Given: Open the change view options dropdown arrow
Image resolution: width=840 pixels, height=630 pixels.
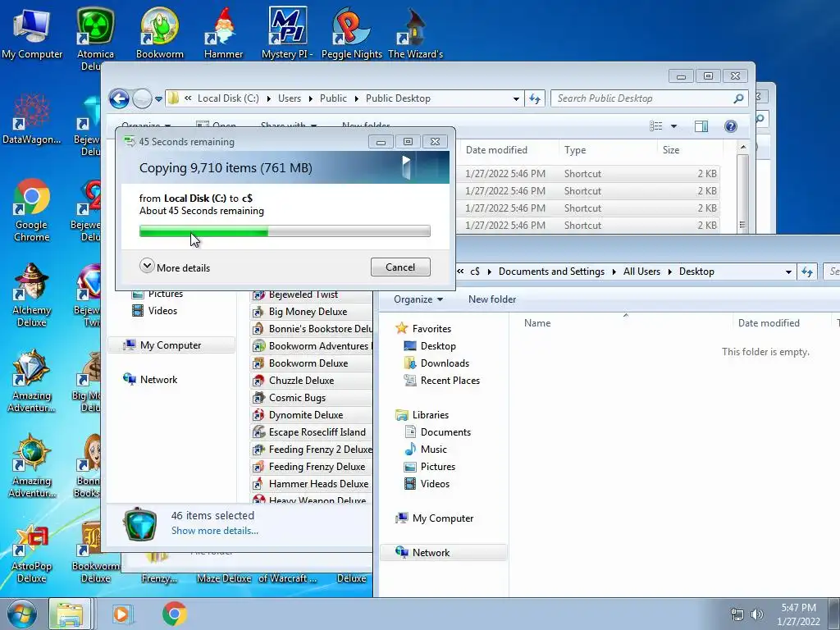Looking at the screenshot, I should (x=674, y=126).
